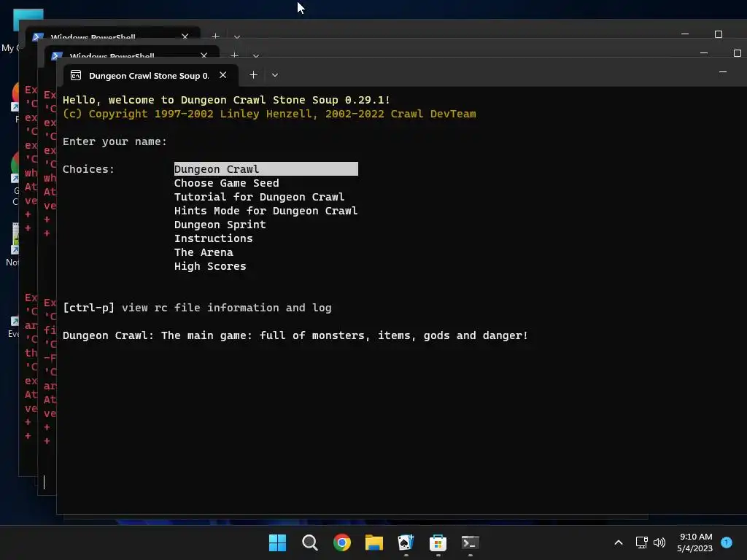Image resolution: width=747 pixels, height=560 pixels.
Task: Select Hints Mode for Dungeon Crawl
Action: 266,211
